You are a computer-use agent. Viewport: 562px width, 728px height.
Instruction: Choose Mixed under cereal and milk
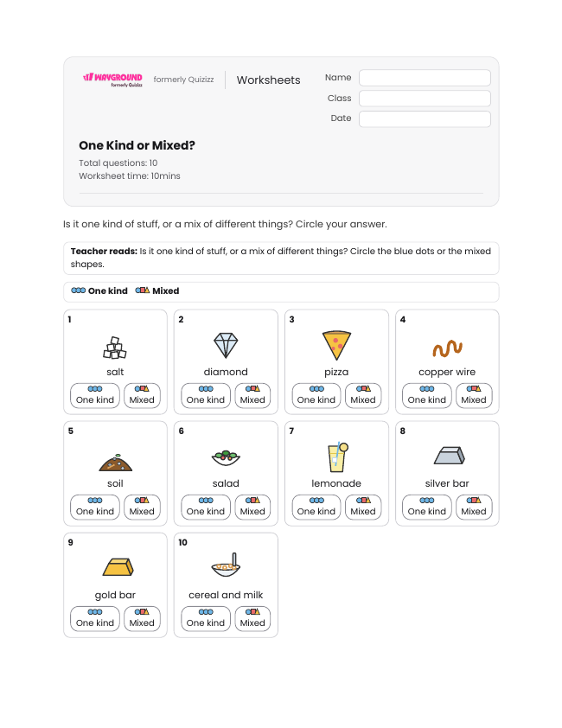(x=252, y=618)
